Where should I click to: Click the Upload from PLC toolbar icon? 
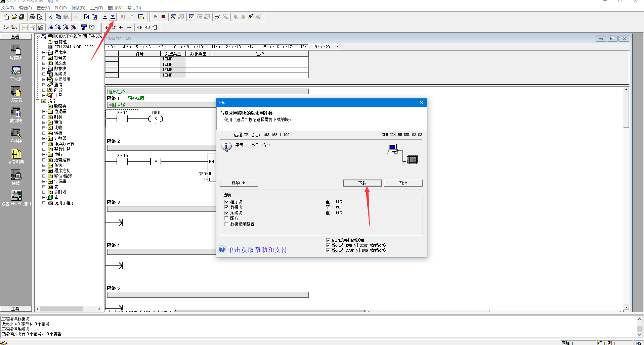pos(105,17)
